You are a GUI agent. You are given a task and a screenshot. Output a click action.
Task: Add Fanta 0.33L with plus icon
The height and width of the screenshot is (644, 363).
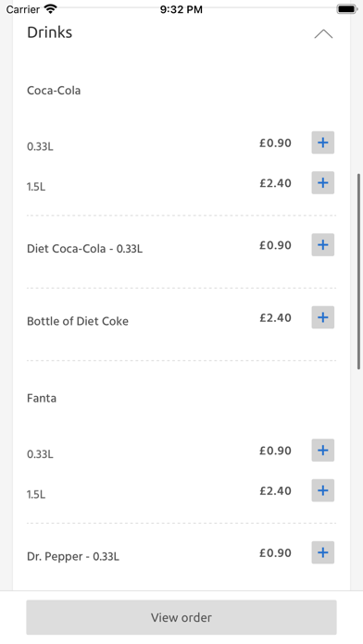click(322, 450)
